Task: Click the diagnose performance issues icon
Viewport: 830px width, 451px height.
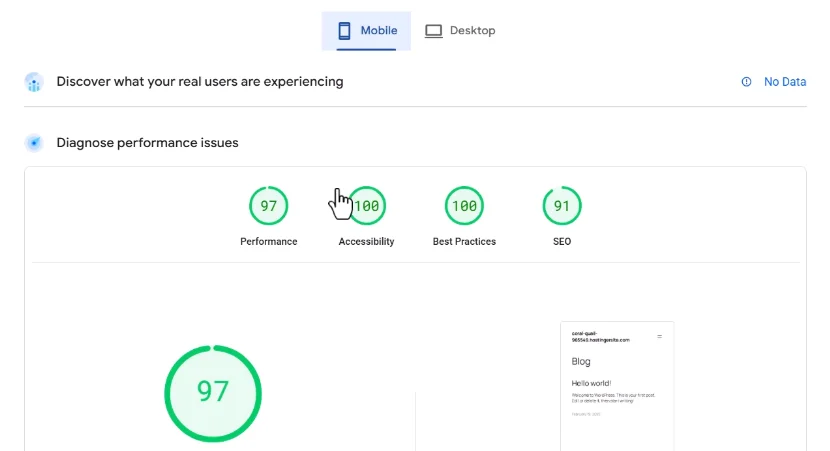Action: click(34, 143)
